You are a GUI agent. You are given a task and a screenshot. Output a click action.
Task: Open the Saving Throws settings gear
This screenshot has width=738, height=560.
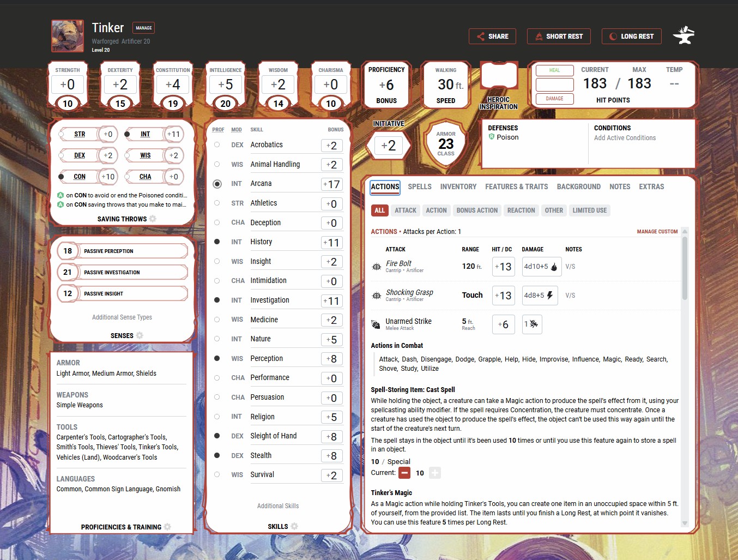(x=153, y=219)
